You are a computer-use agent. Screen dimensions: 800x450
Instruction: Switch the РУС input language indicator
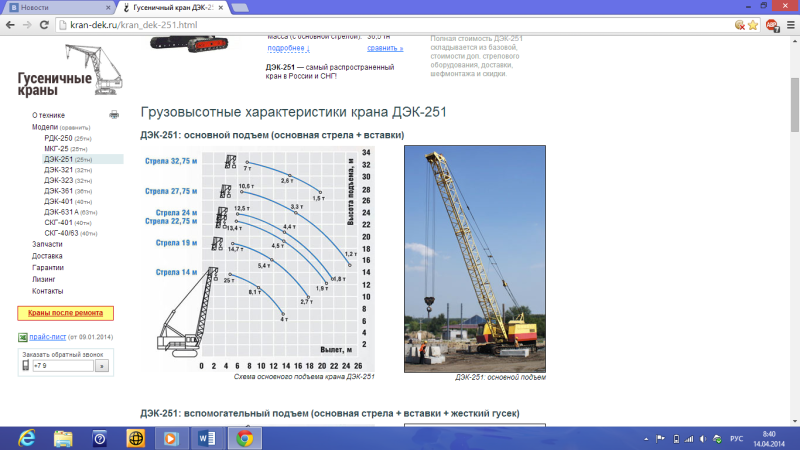coord(736,439)
